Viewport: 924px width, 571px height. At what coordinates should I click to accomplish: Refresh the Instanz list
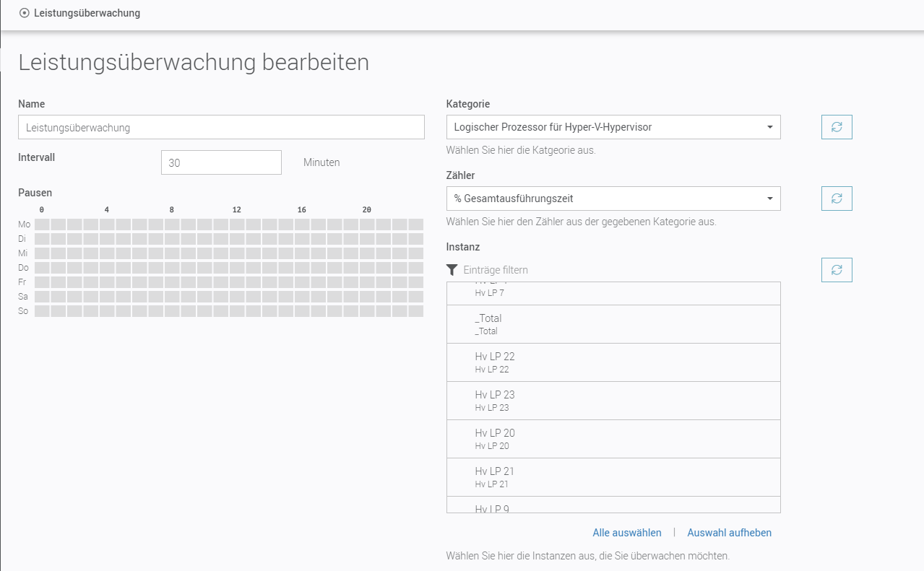(x=837, y=270)
